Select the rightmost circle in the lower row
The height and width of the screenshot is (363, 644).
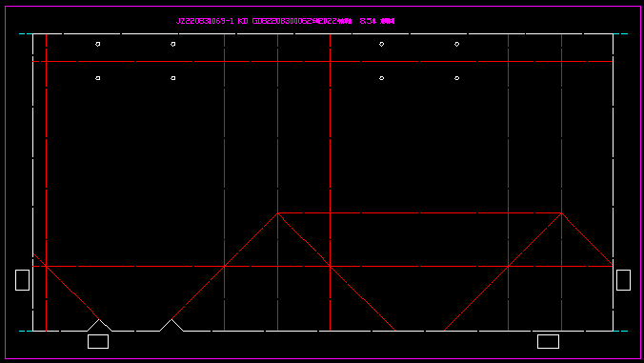456,78
